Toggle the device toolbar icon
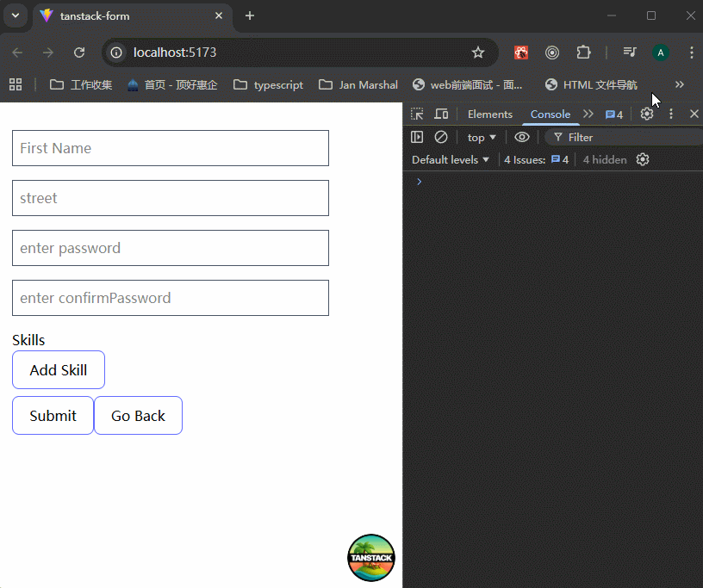The width and height of the screenshot is (703, 588). pyautogui.click(x=441, y=114)
